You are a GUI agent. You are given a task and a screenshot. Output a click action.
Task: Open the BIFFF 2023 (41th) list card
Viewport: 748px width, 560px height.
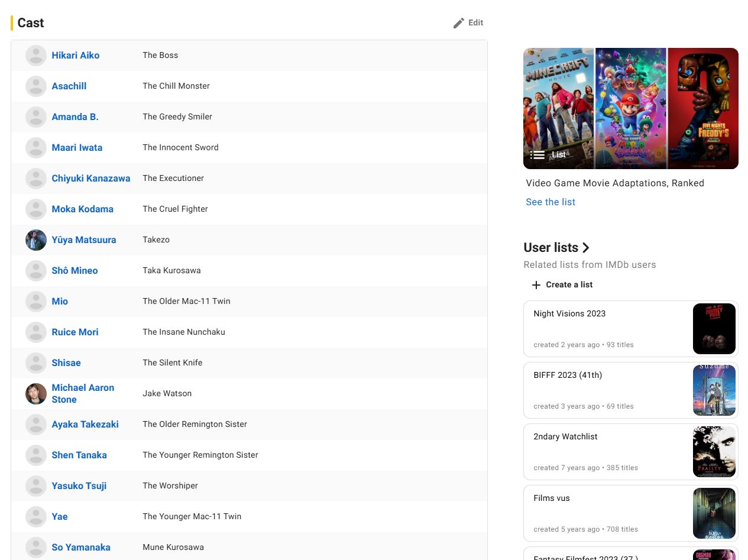coord(607,390)
